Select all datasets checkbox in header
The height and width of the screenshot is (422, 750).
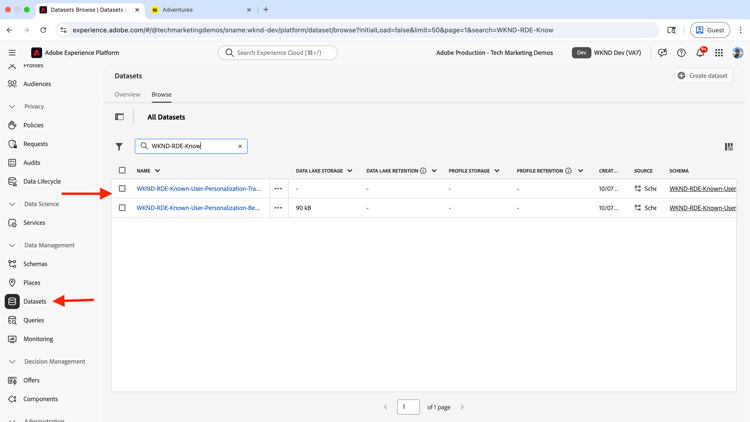(x=122, y=170)
